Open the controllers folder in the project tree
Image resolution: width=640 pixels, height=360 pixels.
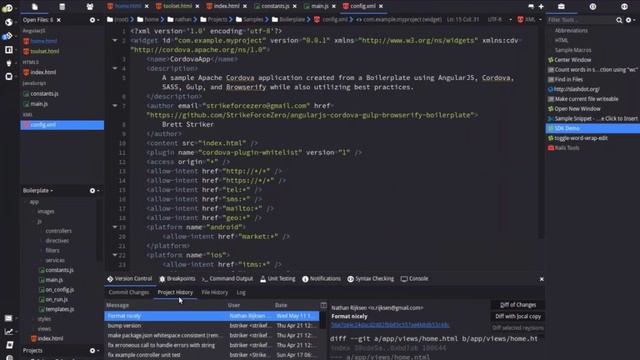tap(58, 231)
